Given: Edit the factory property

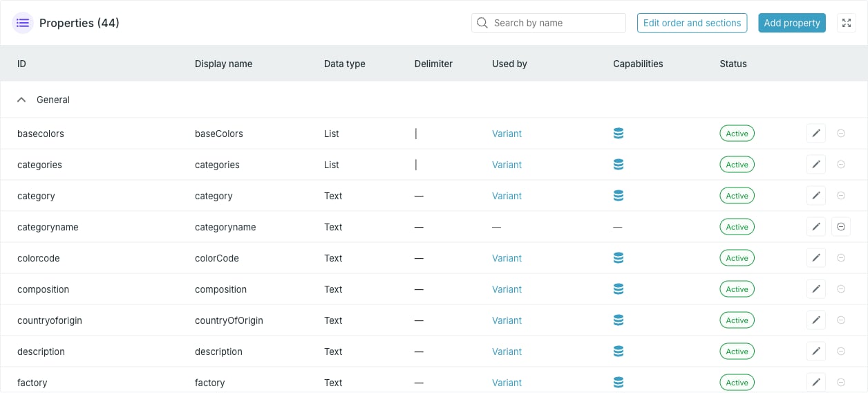Looking at the screenshot, I should [816, 383].
